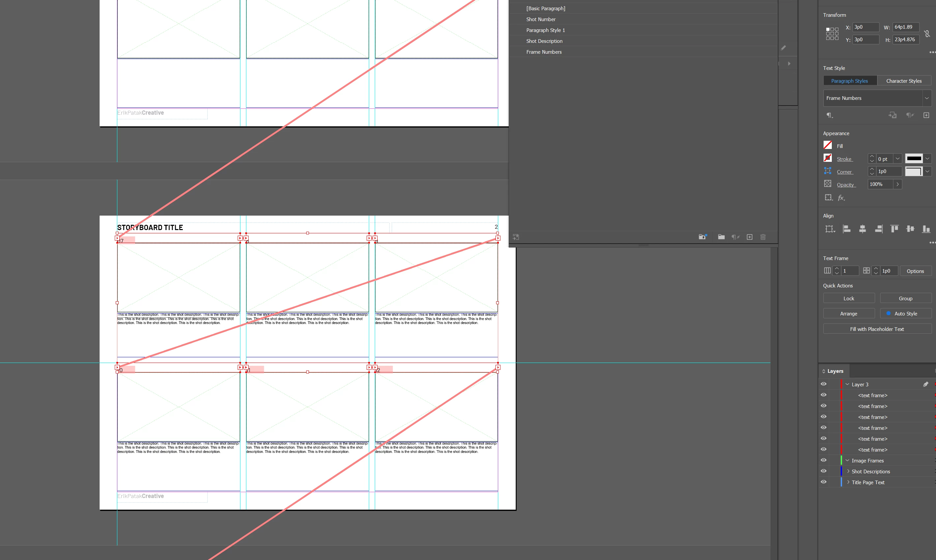This screenshot has height=560, width=936.
Task: Select Shot Description paragraph style
Action: click(544, 41)
